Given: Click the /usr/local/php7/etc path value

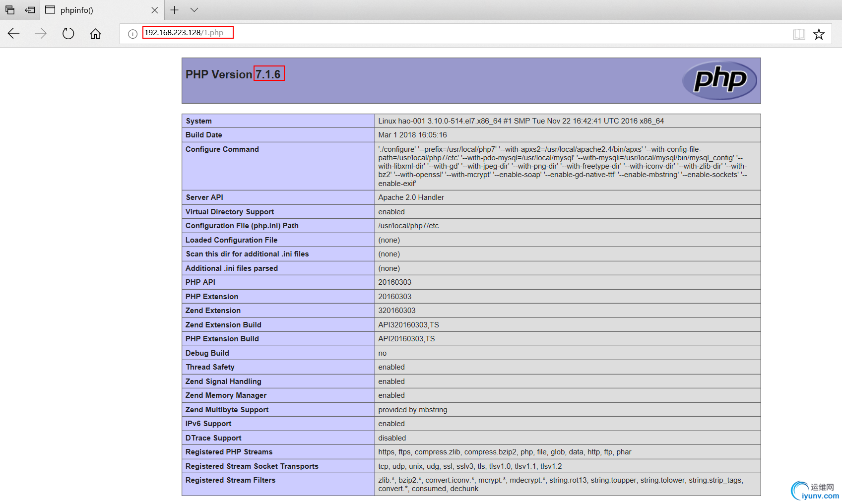Looking at the screenshot, I should (408, 226).
